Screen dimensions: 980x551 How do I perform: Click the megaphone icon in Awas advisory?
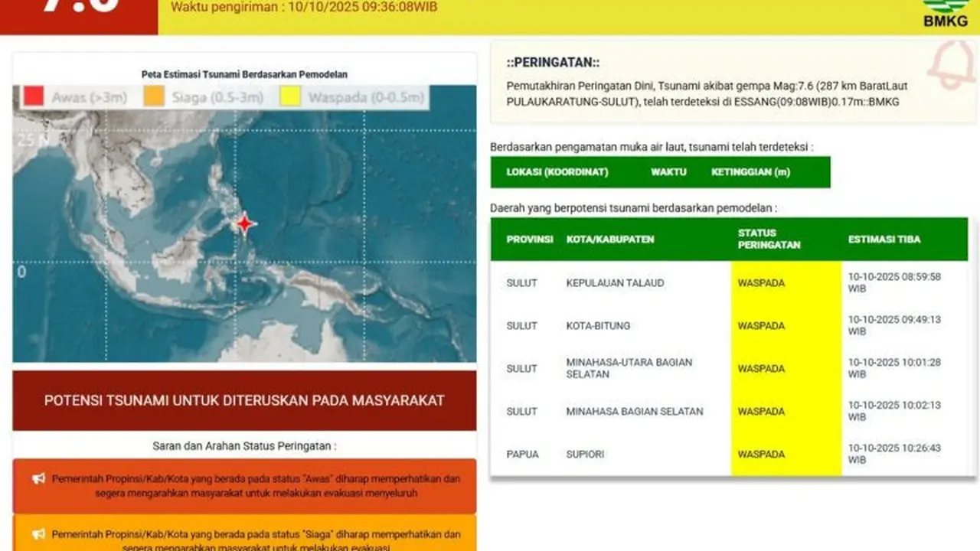pyautogui.click(x=38, y=479)
